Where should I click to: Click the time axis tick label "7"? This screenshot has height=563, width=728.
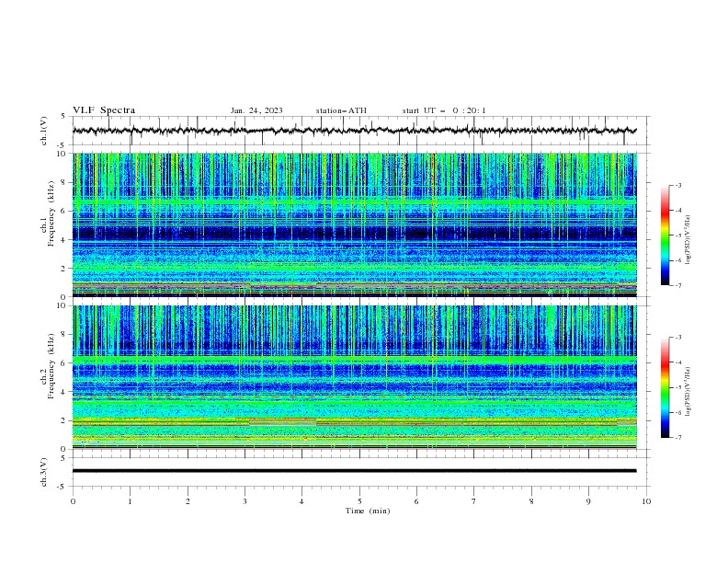(474, 501)
